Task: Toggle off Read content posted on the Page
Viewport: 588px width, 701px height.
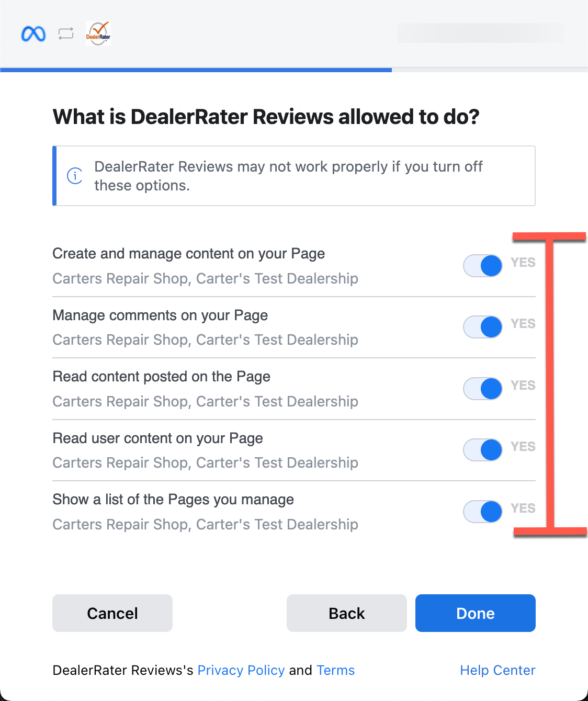Action: click(483, 389)
